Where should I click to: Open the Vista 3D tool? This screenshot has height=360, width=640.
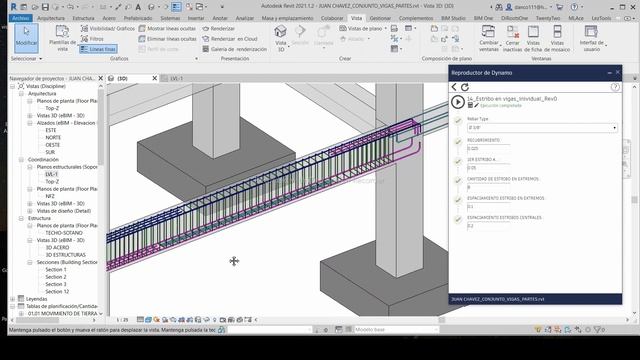coord(281,38)
